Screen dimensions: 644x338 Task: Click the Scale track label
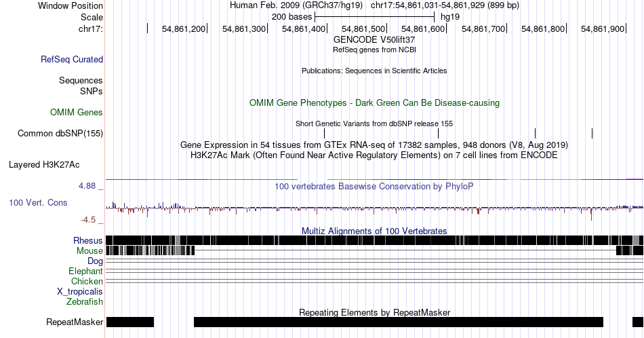point(92,17)
